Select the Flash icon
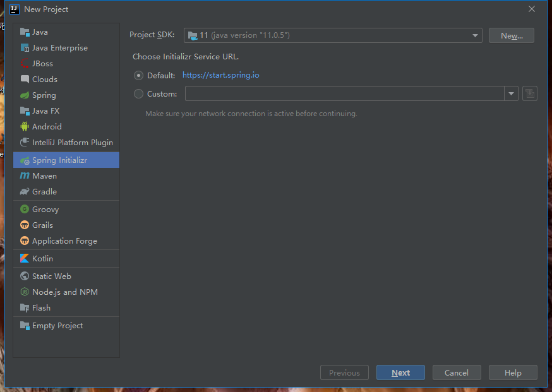Viewport: 552px width, 392px height. click(25, 308)
